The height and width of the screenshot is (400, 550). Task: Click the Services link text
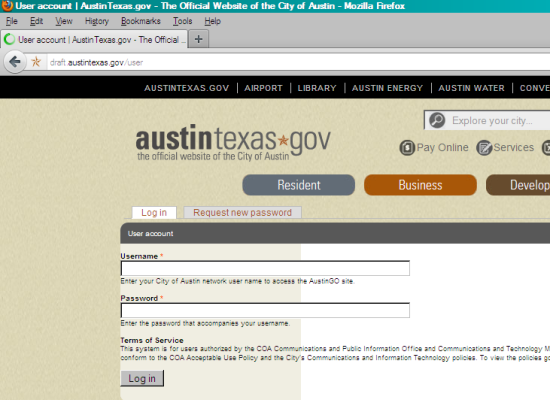(514, 148)
